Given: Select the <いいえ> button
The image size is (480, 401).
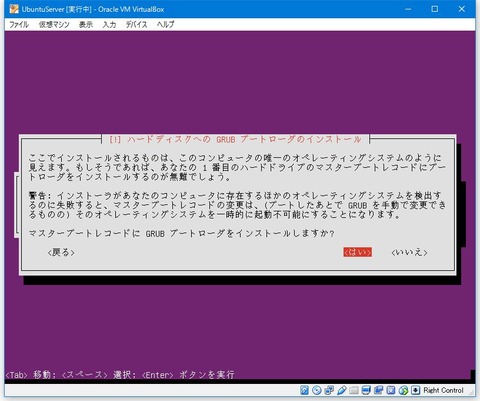Looking at the screenshot, I should (409, 252).
